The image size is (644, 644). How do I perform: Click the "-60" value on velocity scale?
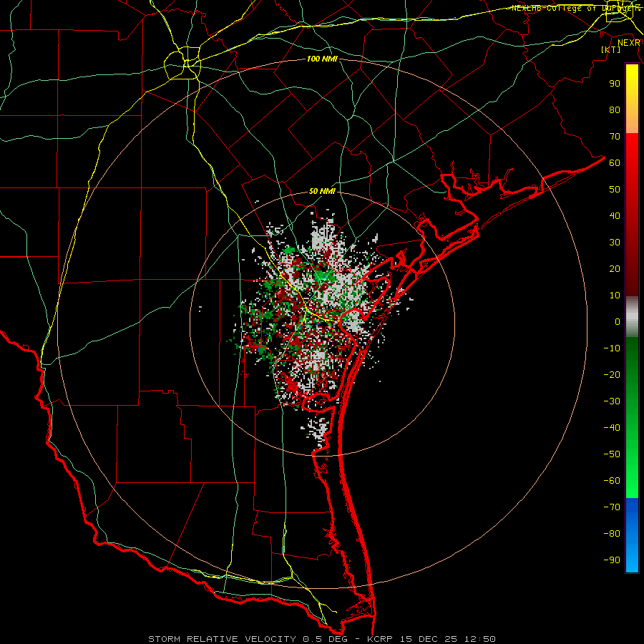(x=612, y=481)
